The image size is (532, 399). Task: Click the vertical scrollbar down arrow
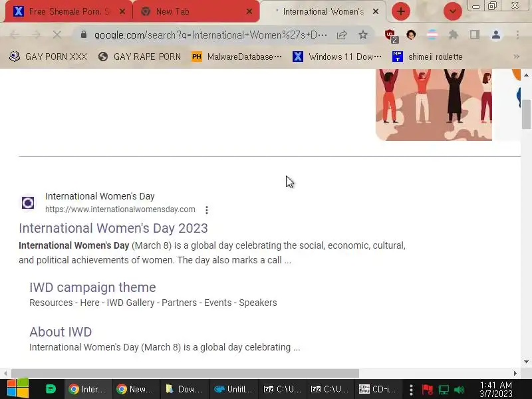(x=526, y=362)
